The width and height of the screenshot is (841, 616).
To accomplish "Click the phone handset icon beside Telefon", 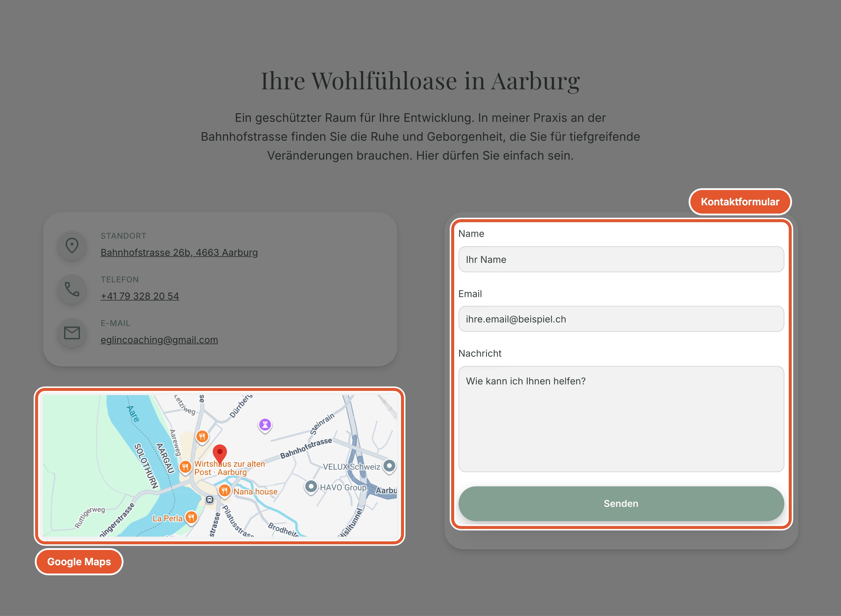I will (72, 289).
